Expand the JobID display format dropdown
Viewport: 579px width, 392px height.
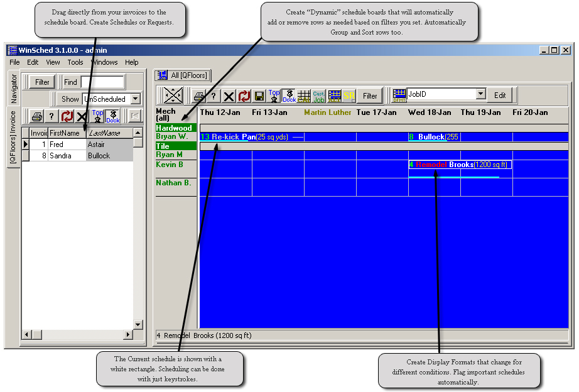point(480,94)
